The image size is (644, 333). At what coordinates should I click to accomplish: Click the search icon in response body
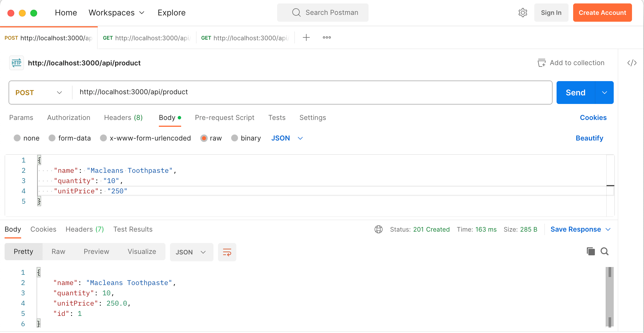coord(605,251)
